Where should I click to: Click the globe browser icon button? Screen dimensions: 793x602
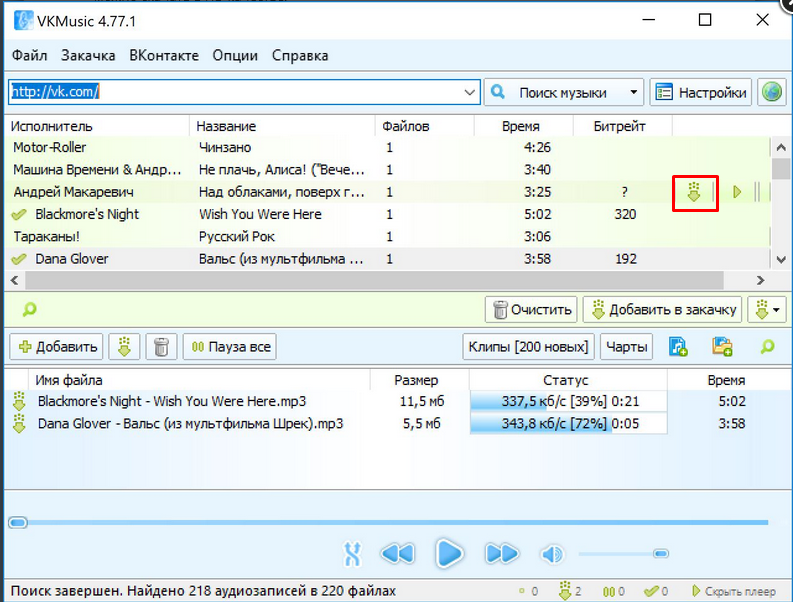pyautogui.click(x=772, y=92)
